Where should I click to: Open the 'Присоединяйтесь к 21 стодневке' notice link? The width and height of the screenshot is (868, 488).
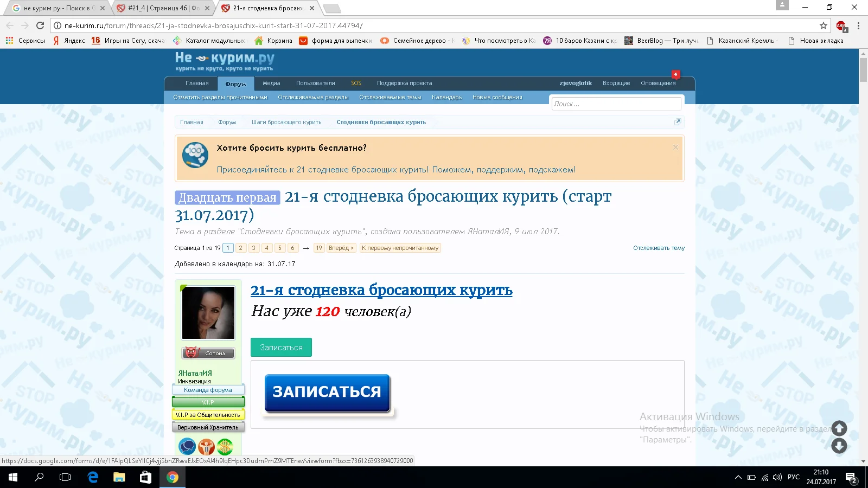(396, 170)
